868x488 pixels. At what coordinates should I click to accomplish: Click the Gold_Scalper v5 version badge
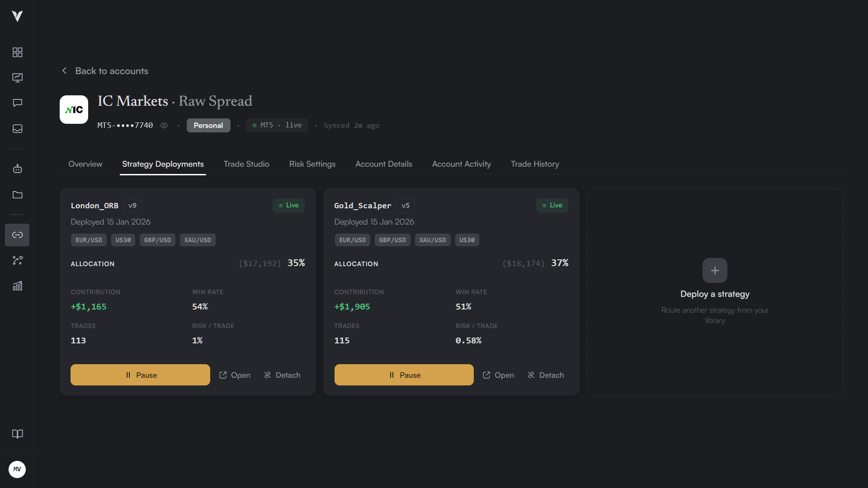(x=406, y=206)
